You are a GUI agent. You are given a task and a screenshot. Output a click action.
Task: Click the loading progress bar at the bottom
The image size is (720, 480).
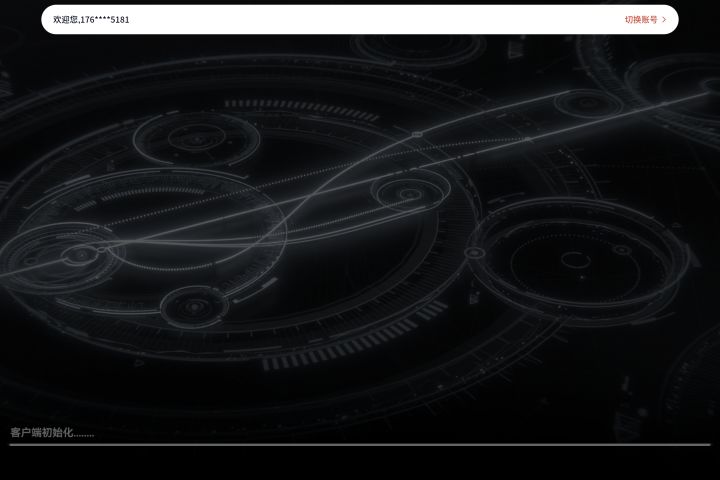(x=360, y=445)
